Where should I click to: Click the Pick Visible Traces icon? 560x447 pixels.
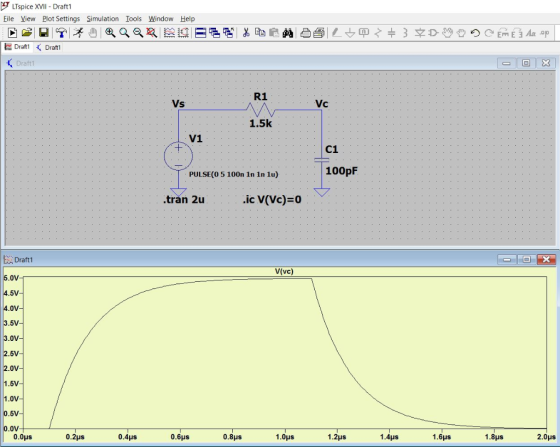(x=169, y=33)
